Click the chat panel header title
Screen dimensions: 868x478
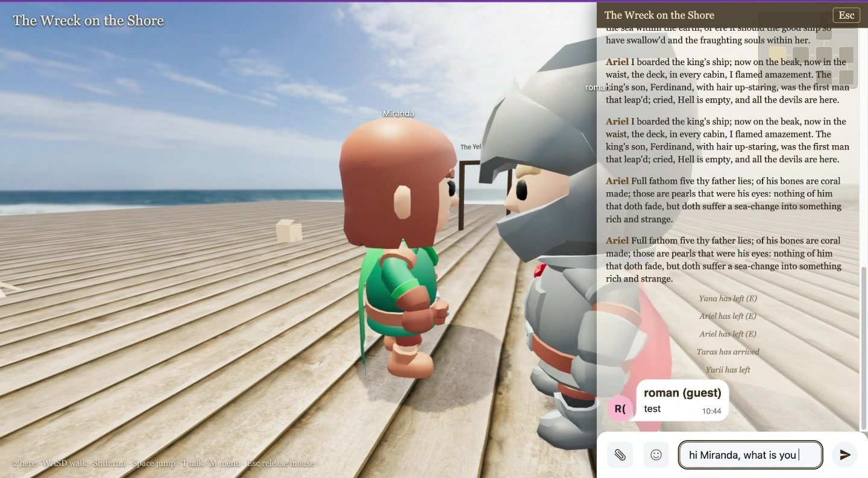(x=659, y=15)
